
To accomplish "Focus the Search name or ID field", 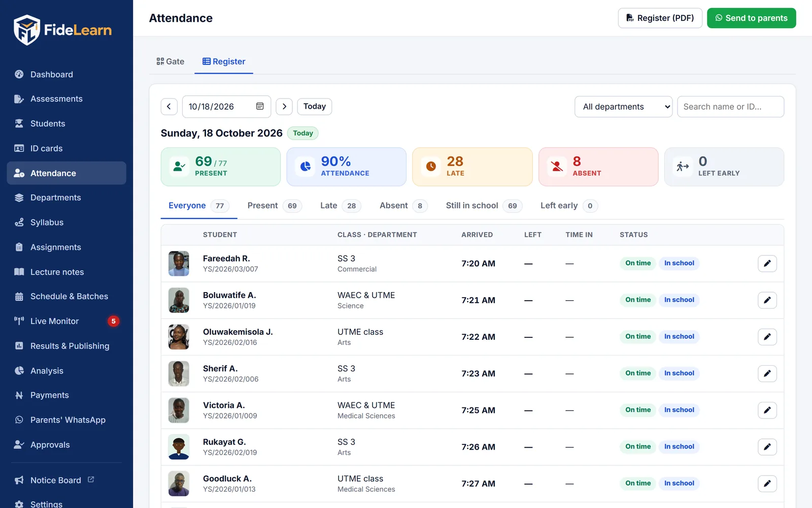I will pyautogui.click(x=730, y=107).
